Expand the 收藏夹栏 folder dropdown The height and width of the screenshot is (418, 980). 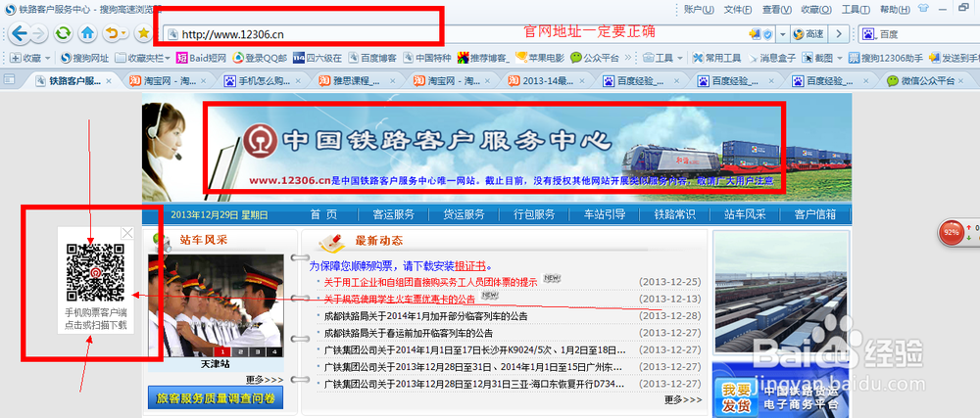pos(167,58)
